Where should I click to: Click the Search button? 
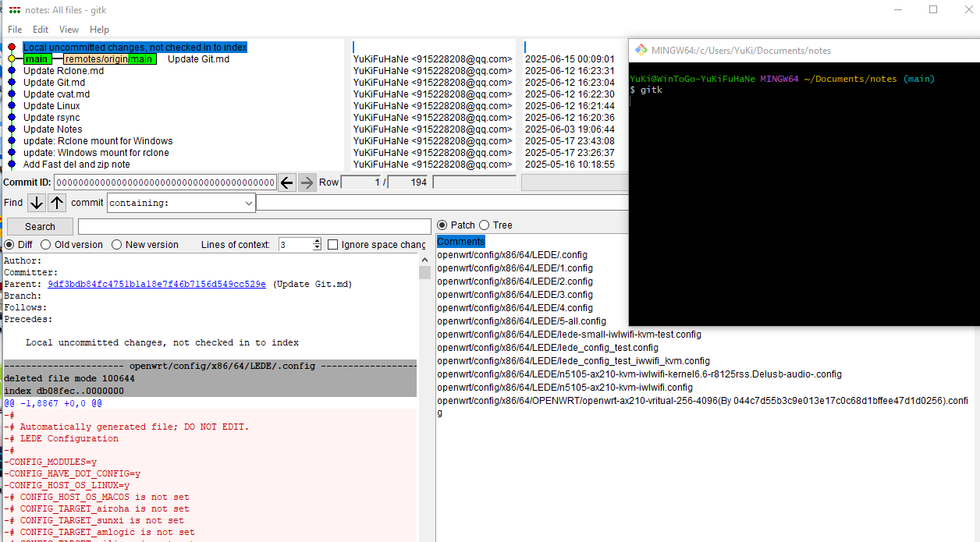pyautogui.click(x=40, y=227)
